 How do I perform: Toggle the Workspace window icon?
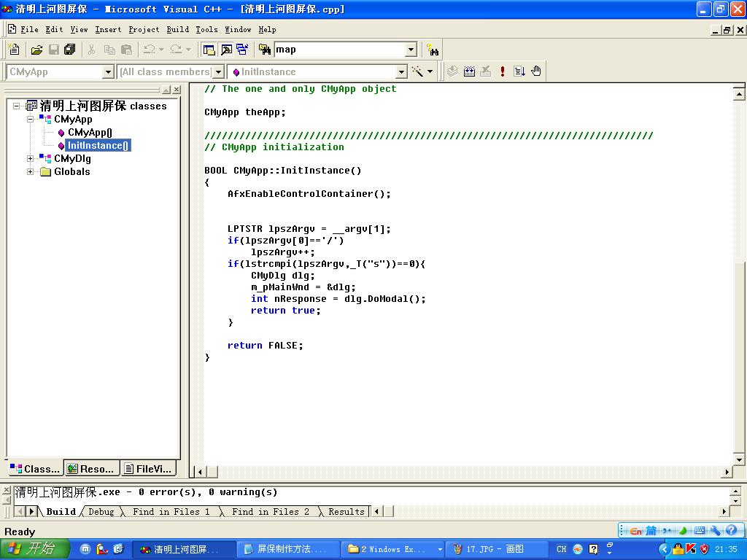coord(209,50)
